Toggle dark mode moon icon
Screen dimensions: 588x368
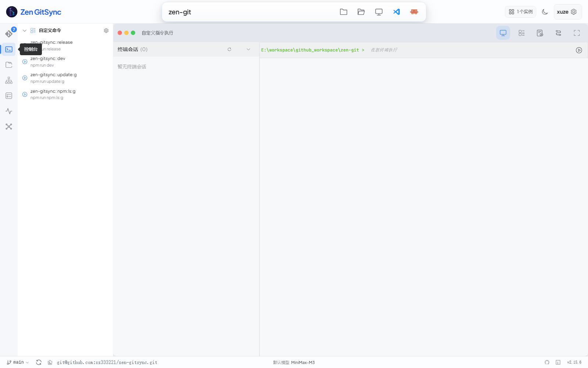545,12
